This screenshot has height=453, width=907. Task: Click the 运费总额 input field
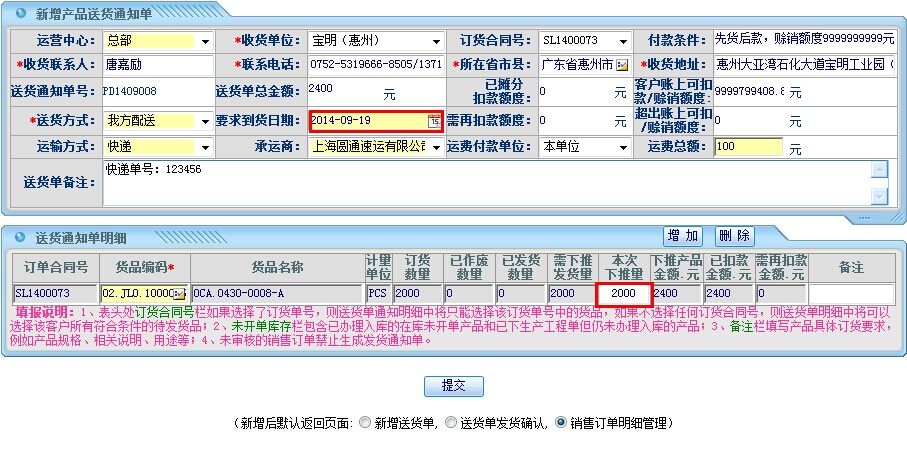pos(748,147)
